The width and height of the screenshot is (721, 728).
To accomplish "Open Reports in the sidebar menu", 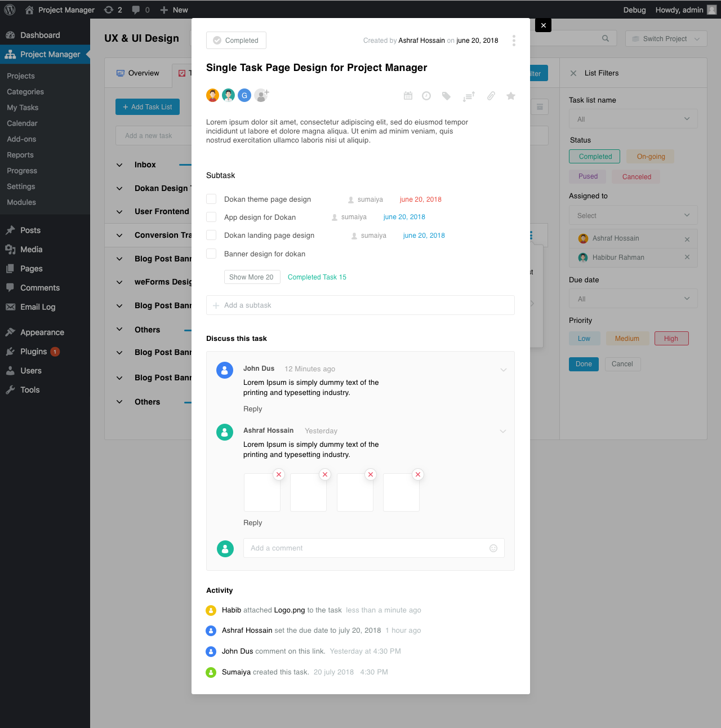I will point(20,155).
